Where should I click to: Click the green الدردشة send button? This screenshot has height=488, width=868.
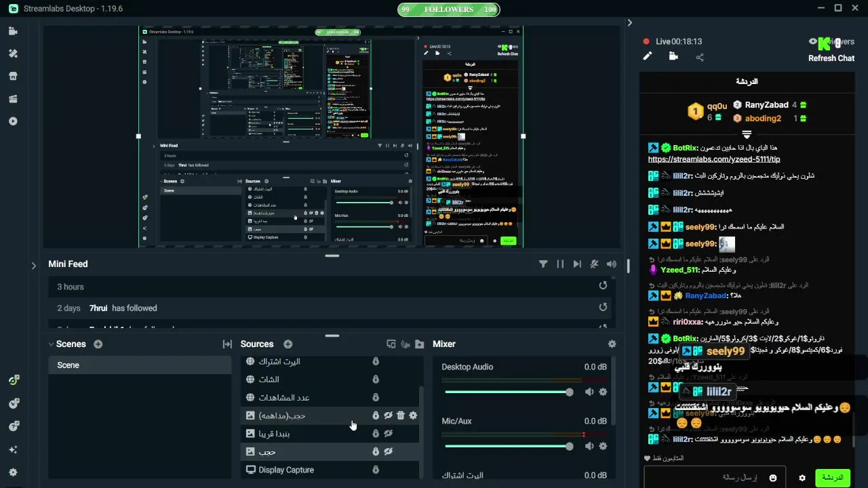coord(832,478)
